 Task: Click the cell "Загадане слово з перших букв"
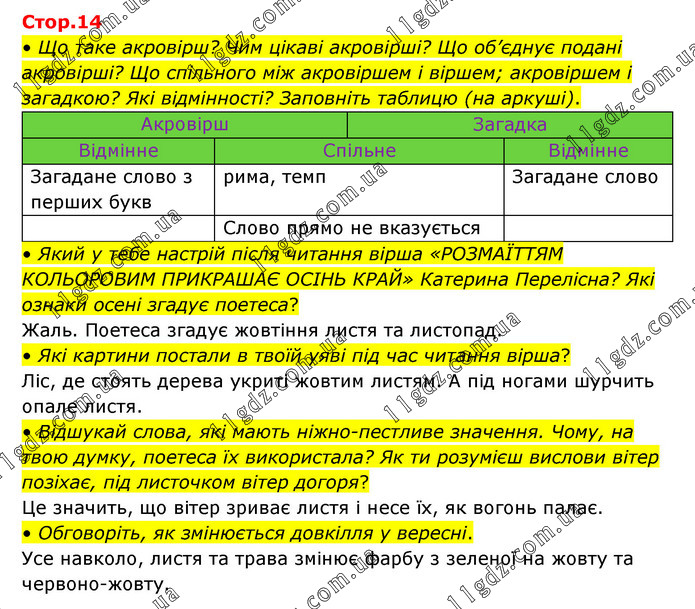(x=118, y=189)
